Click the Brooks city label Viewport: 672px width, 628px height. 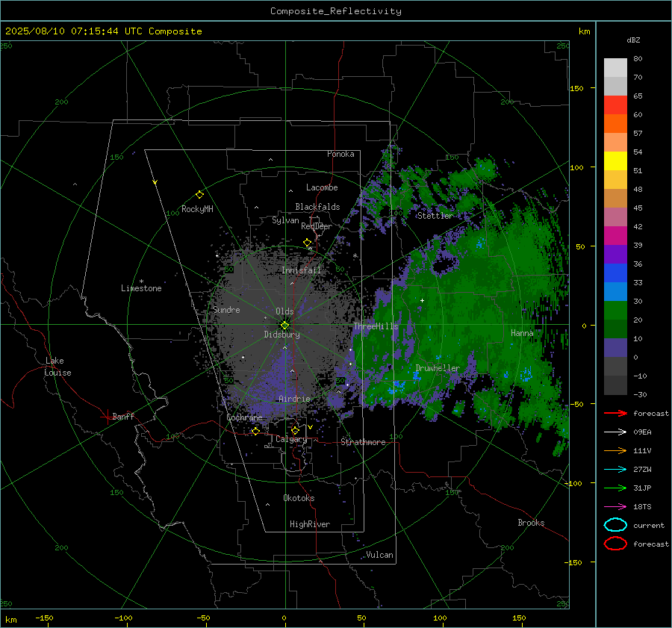(531, 523)
